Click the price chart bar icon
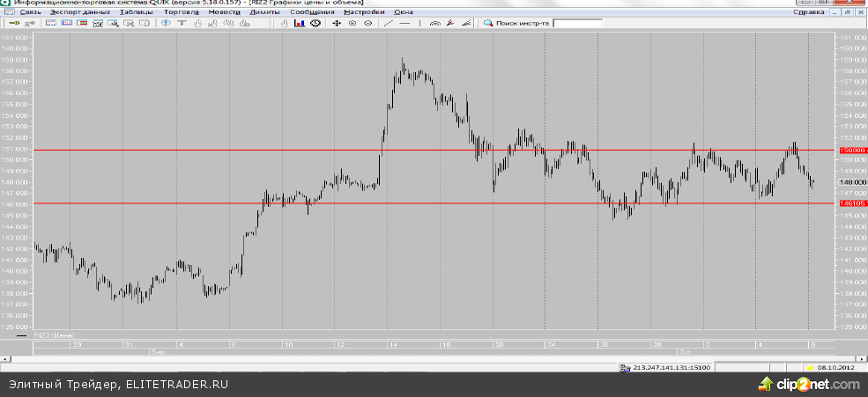Image resolution: width=868 pixels, height=397 pixels. pyautogui.click(x=300, y=23)
